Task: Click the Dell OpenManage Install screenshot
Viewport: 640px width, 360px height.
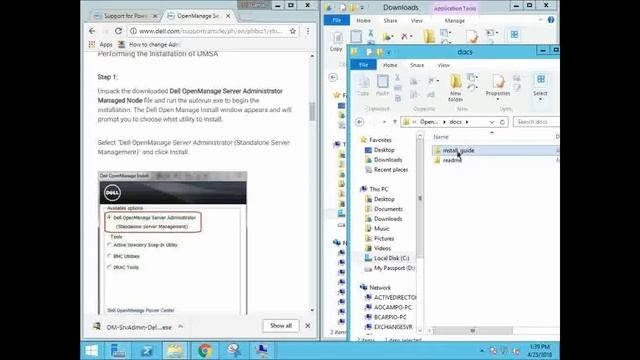Action: [x=173, y=243]
